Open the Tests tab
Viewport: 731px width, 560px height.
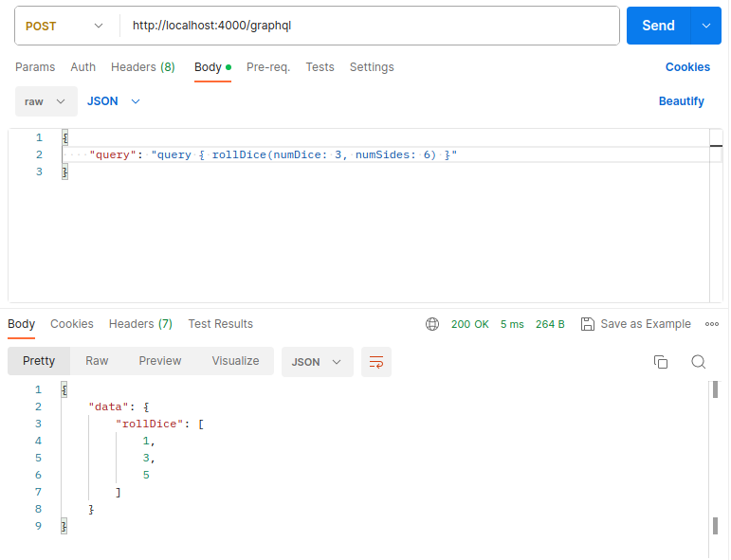320,67
